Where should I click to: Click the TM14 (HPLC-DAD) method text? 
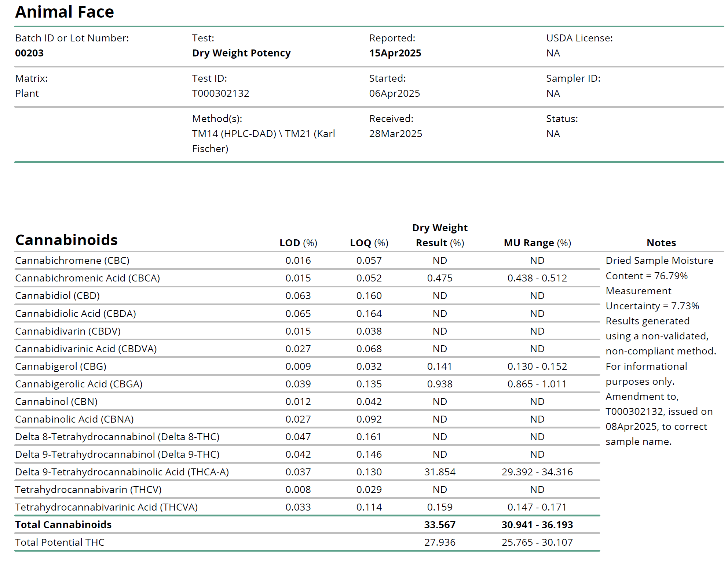point(234,134)
